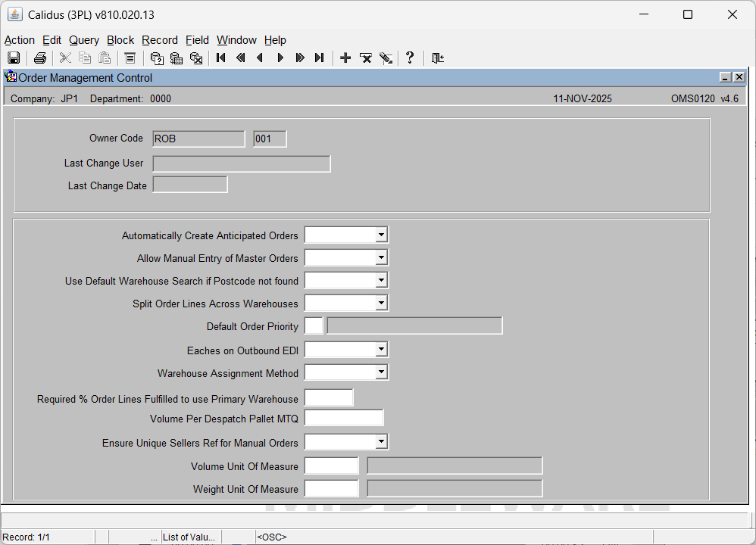
Task: Click the Volume Per Despatch Pallet MTQ field
Action: pos(344,419)
